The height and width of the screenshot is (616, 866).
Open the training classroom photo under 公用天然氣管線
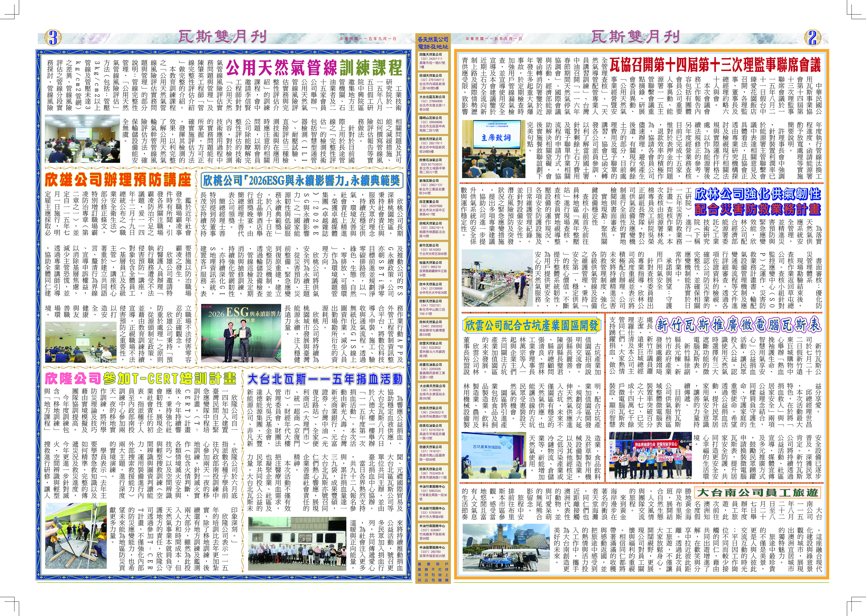point(82,139)
